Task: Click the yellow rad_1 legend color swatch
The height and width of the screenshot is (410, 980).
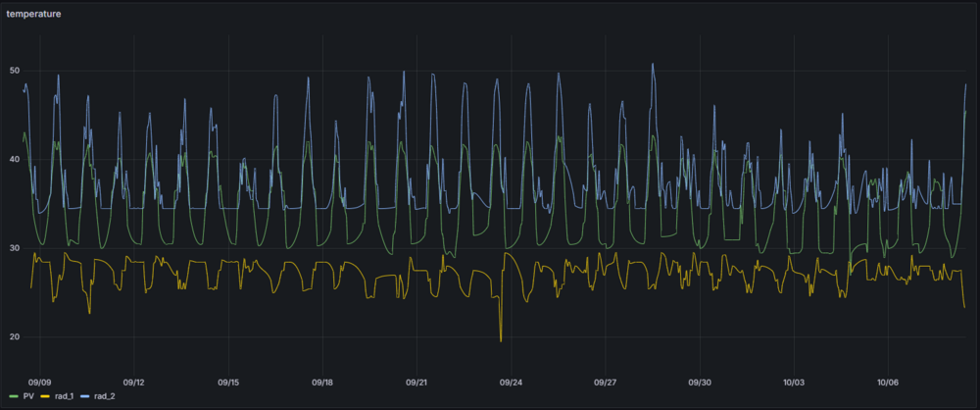Action: click(x=46, y=397)
